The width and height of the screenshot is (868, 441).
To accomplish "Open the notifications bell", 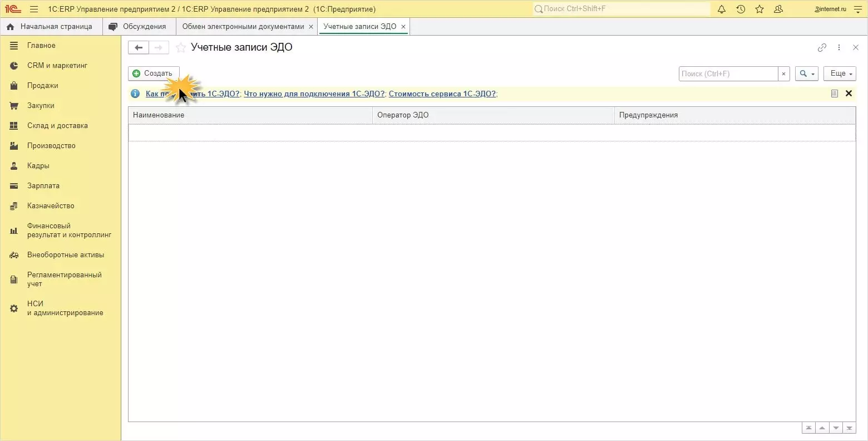I will pyautogui.click(x=722, y=9).
